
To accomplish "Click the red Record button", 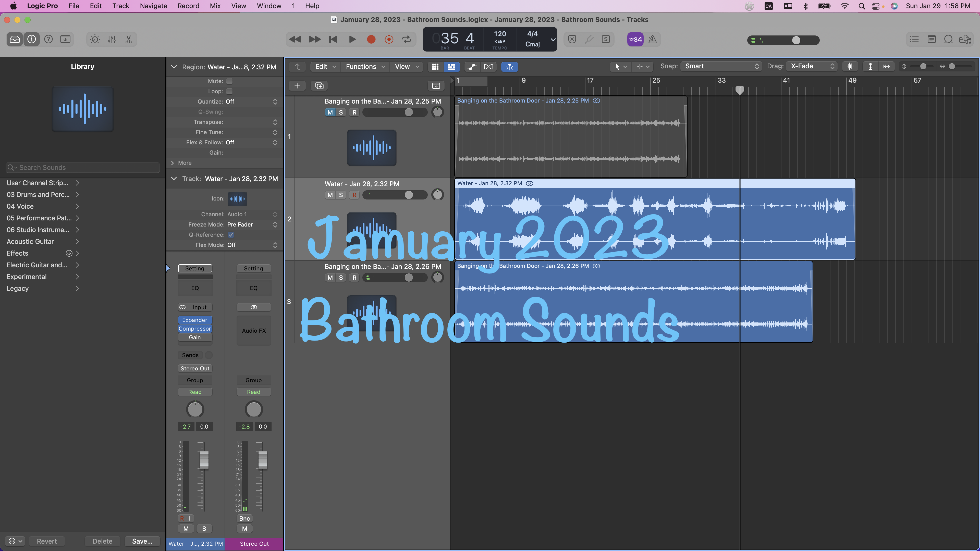I will [371, 39].
